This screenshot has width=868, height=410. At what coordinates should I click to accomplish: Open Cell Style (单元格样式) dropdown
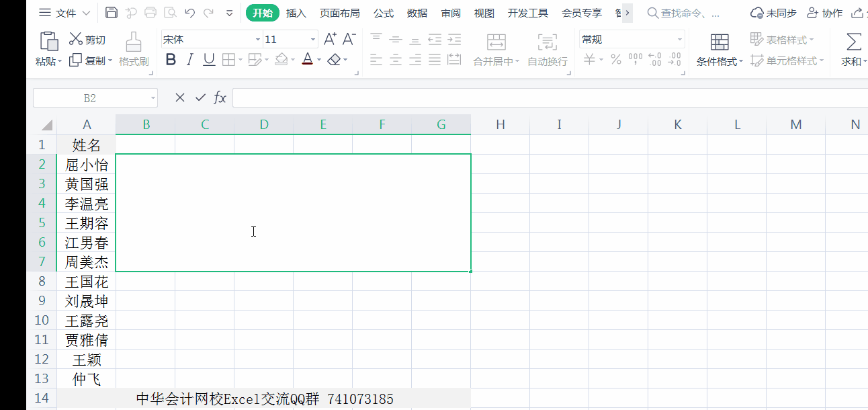[x=786, y=60]
